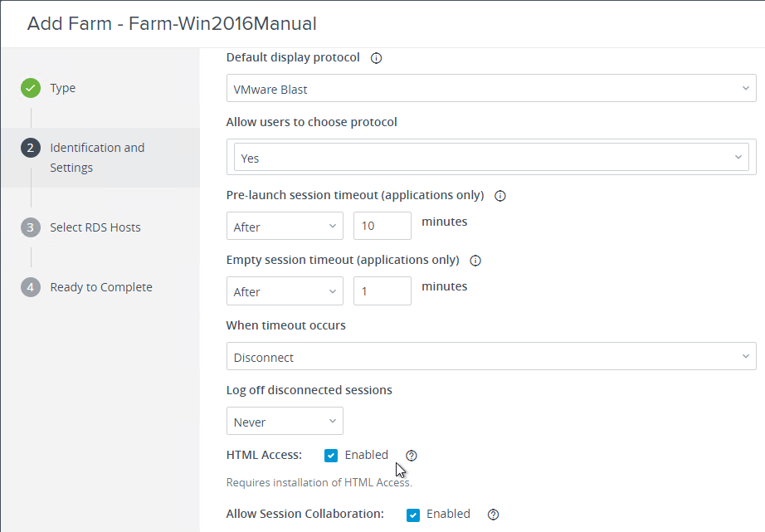The image size is (765, 532).
Task: Click pre-launch timeout minutes field showing 10
Action: click(382, 226)
